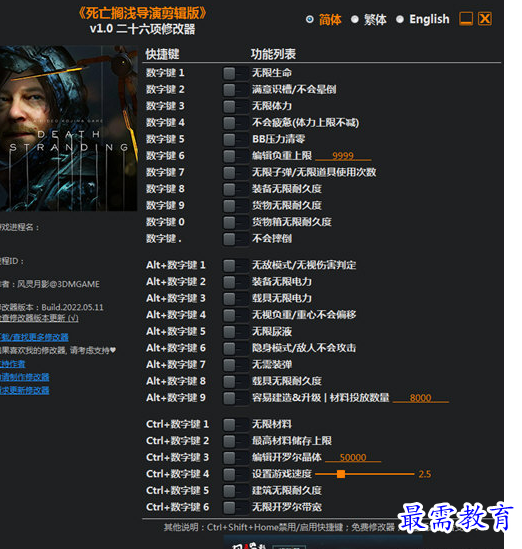This screenshot has width=522, height=549.
Task: Click the game speed value 2.5
Action: (425, 474)
